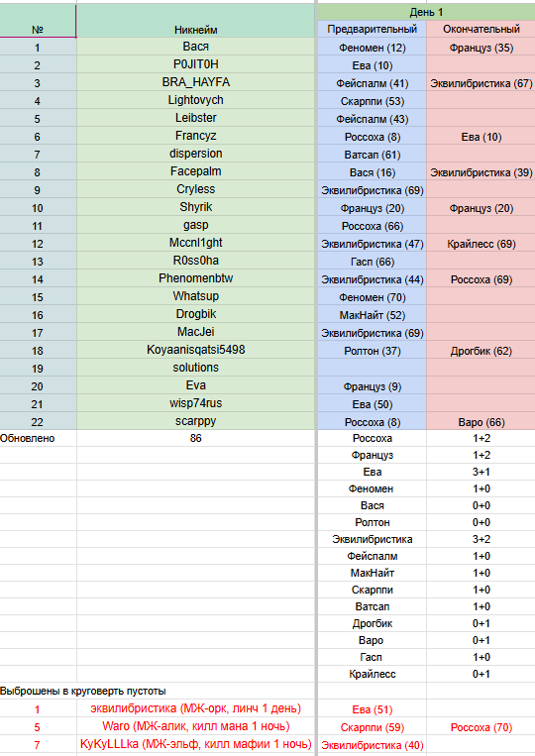
Task: Click the cell Эквилибристика (67)
Action: pyautogui.click(x=481, y=83)
